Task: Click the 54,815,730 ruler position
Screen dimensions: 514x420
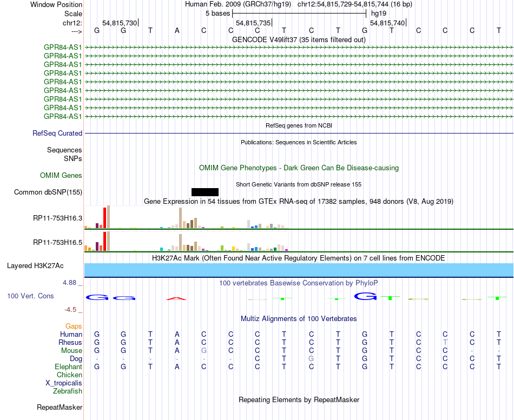Action: point(120,23)
